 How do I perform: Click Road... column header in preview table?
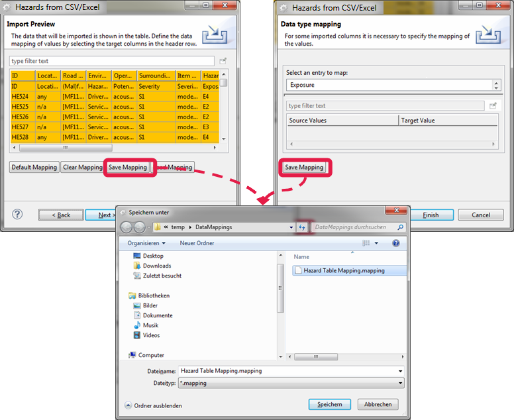[74, 76]
